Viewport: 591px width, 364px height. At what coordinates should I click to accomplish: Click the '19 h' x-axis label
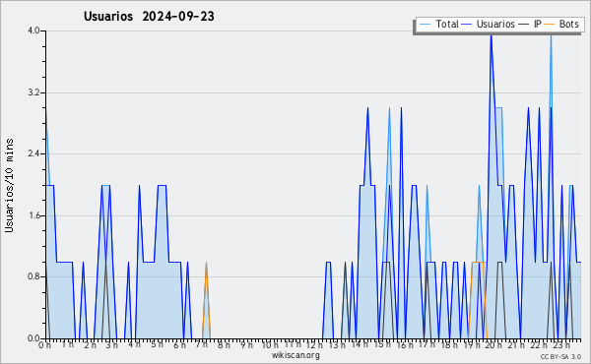pos(471,344)
